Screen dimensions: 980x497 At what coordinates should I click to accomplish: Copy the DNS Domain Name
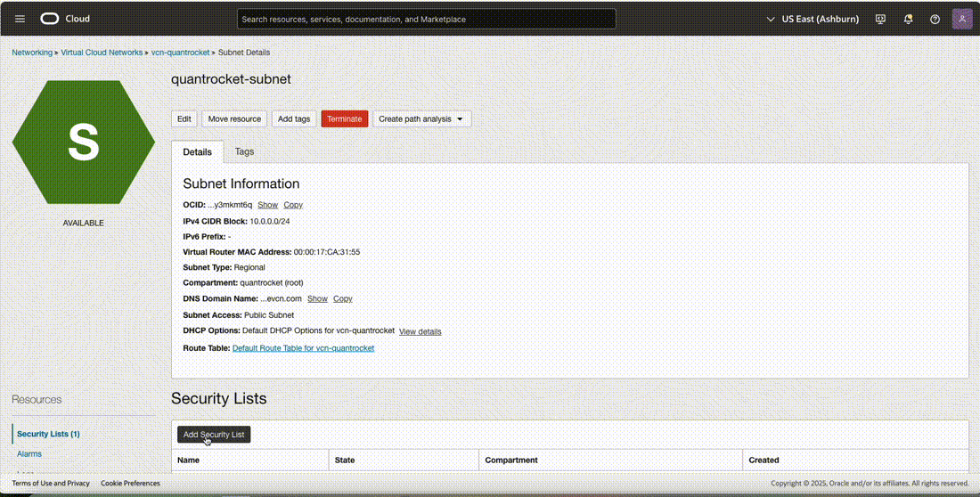[342, 299]
